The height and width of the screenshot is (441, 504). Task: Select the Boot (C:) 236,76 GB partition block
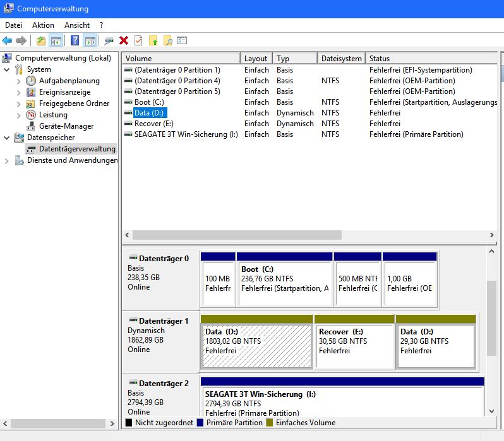(x=284, y=279)
